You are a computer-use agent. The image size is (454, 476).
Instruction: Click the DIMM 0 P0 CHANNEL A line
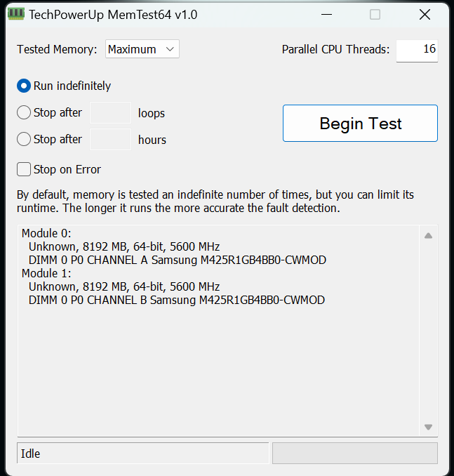pos(178,260)
